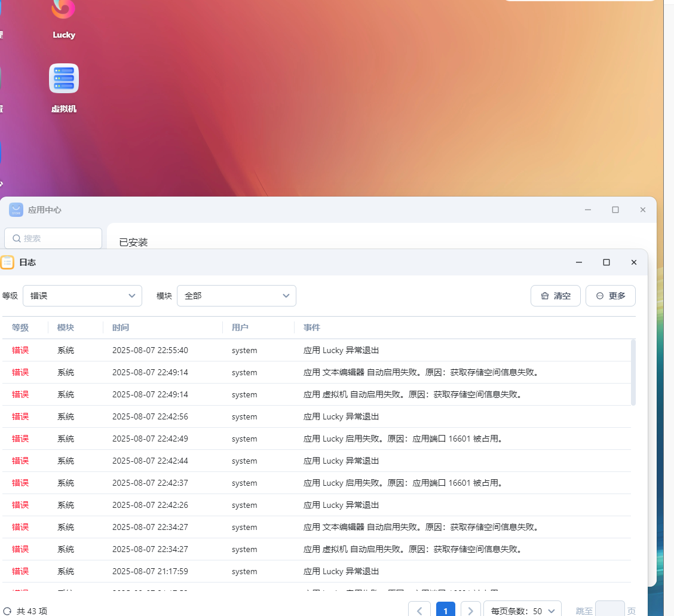Click the 清空 button

(556, 296)
